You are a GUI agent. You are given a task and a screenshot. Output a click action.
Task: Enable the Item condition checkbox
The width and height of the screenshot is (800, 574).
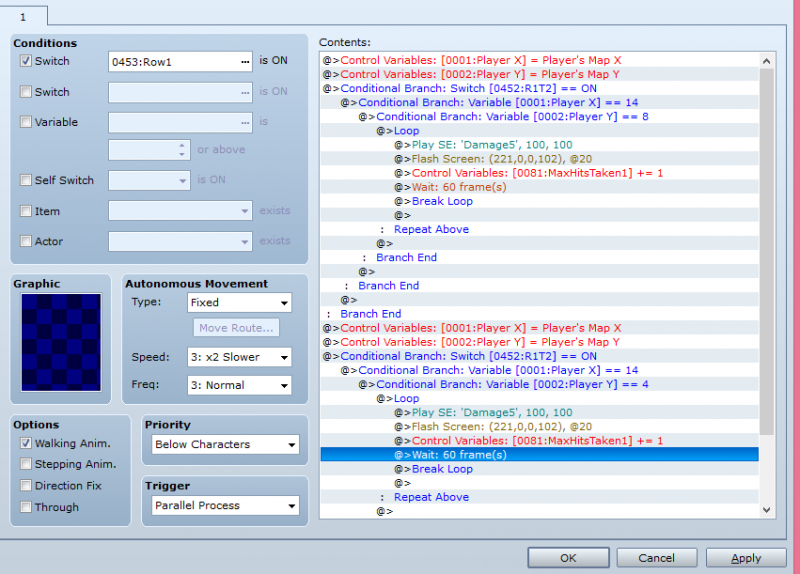[26, 211]
